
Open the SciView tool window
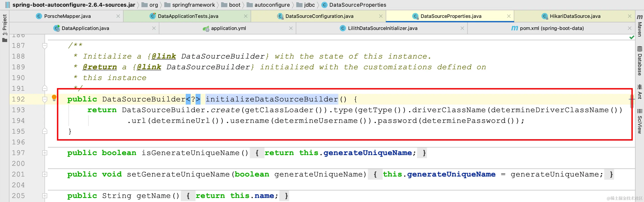640,121
